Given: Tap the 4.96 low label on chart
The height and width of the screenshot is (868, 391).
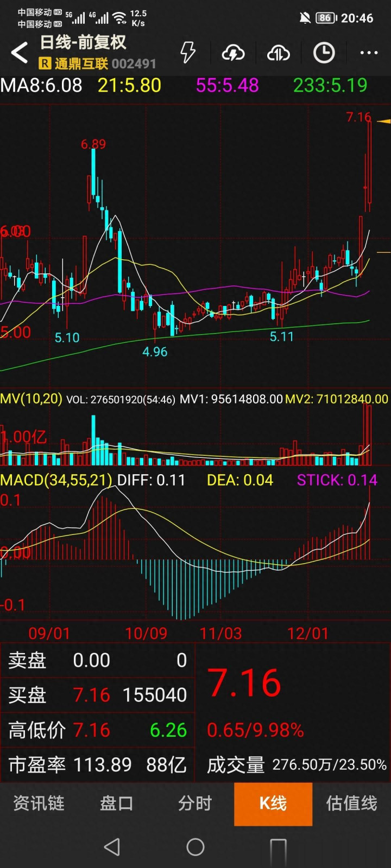Looking at the screenshot, I should click(x=155, y=352).
